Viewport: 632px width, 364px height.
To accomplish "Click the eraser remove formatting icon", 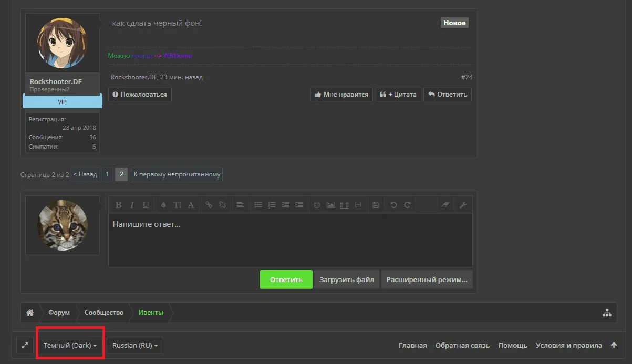I will (445, 205).
